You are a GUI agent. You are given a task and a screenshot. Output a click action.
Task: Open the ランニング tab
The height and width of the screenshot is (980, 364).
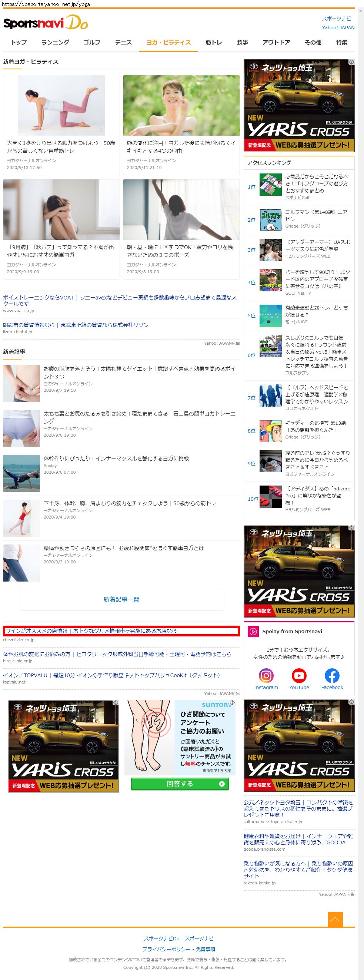coord(55,42)
